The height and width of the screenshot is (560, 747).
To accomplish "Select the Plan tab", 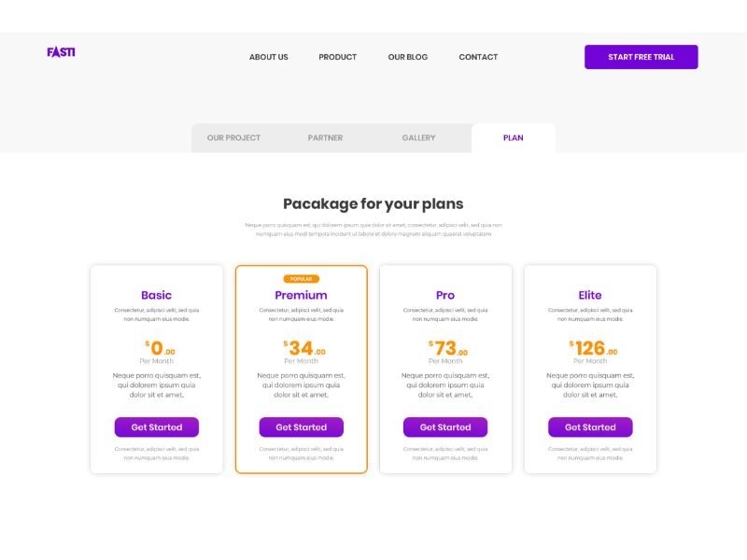I will [x=513, y=138].
